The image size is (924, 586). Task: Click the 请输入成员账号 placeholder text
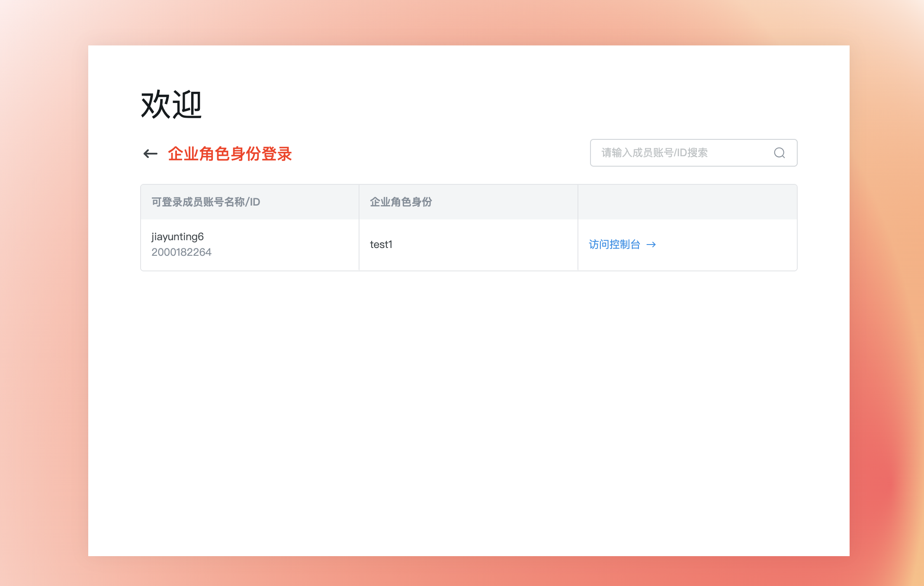pyautogui.click(x=654, y=153)
